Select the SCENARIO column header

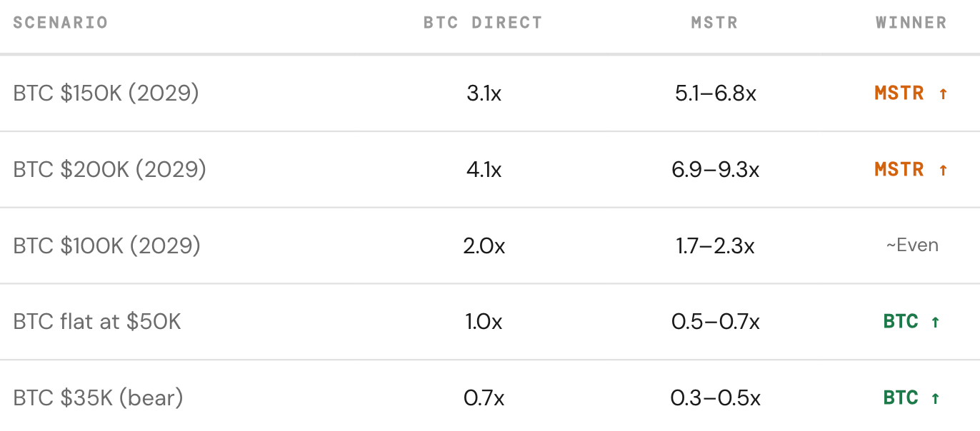click(x=61, y=23)
